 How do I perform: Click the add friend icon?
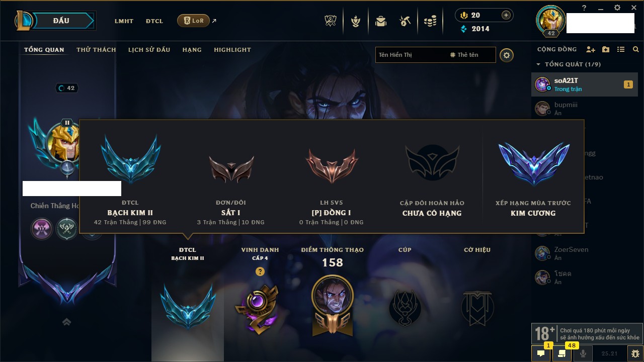point(591,49)
